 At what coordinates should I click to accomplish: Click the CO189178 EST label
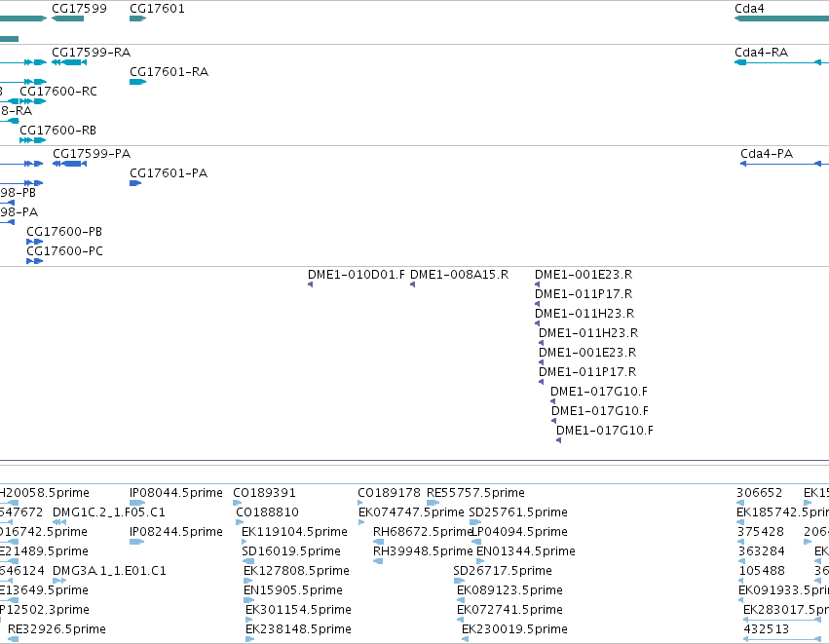(389, 493)
